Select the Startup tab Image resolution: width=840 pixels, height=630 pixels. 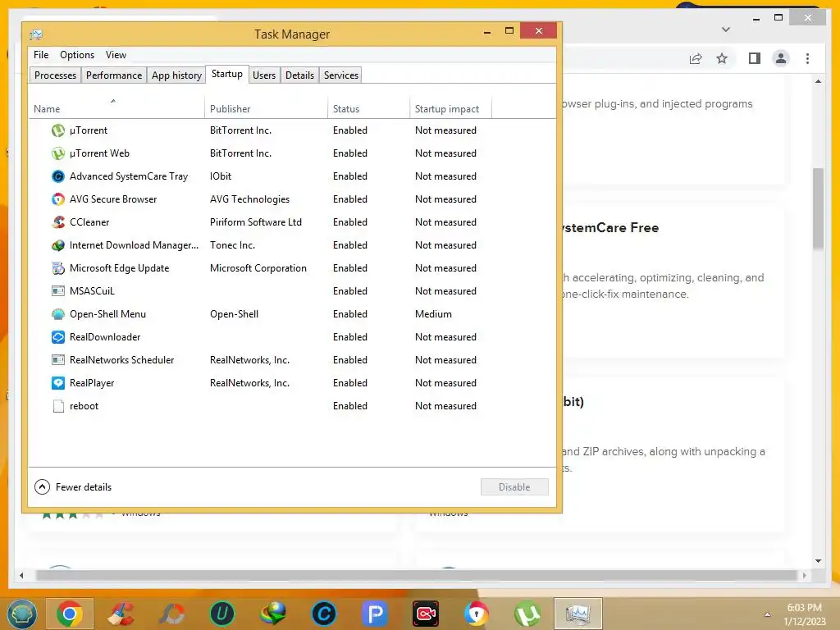227,74
